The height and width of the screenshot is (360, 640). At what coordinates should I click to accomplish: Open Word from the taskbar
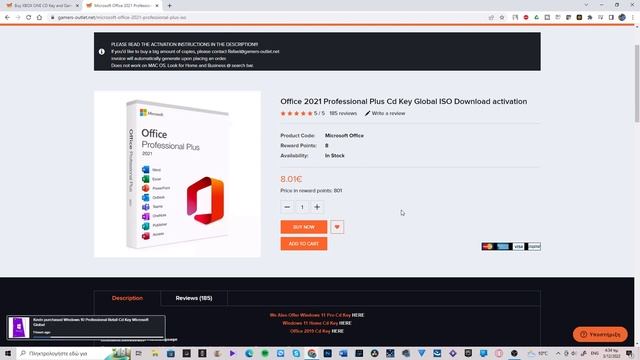point(343,353)
